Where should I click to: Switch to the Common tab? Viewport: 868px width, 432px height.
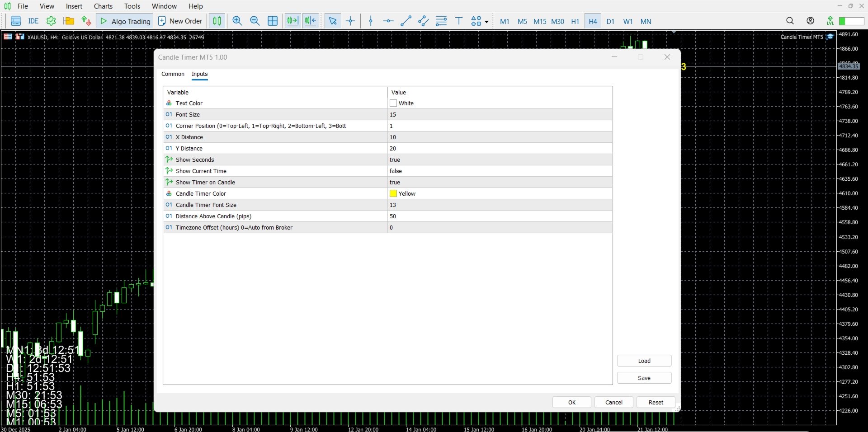coord(173,74)
